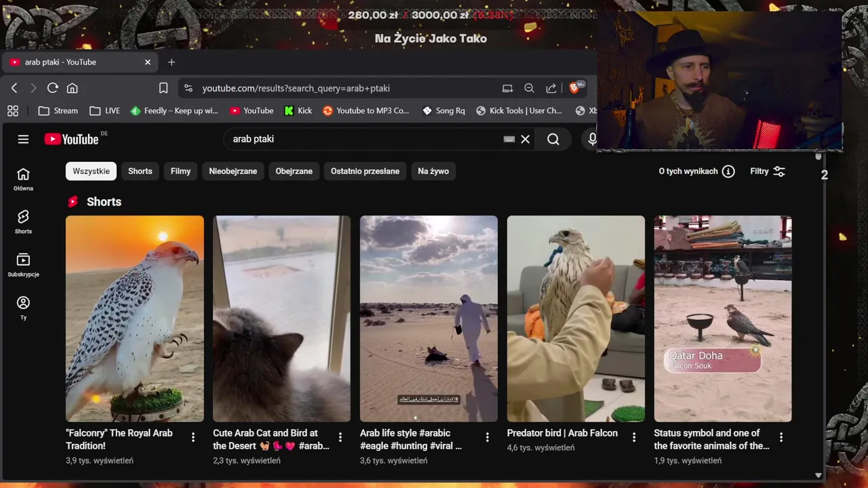The width and height of the screenshot is (868, 488).
Task: Select the Nieobejrzane filter chip
Action: tap(233, 171)
